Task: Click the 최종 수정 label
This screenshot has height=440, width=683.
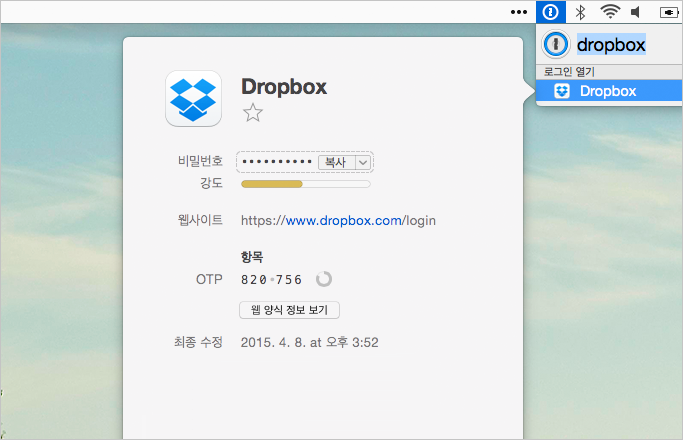Action: [x=199, y=342]
